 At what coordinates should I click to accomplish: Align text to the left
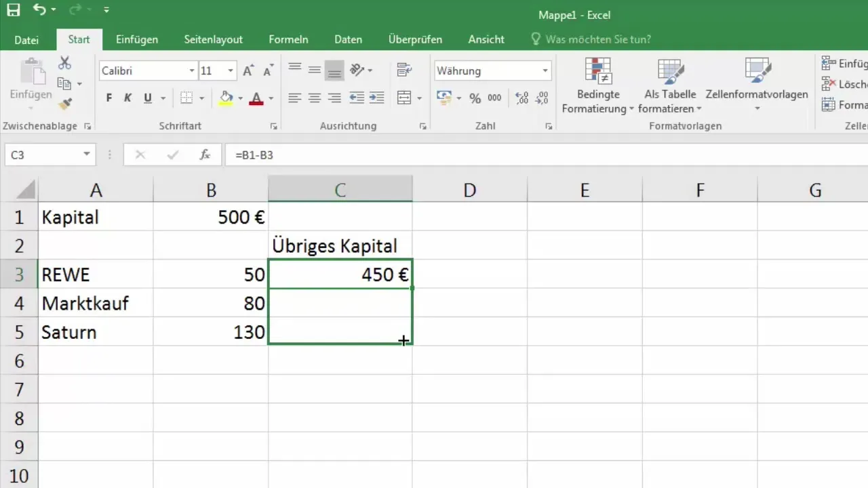(x=294, y=98)
